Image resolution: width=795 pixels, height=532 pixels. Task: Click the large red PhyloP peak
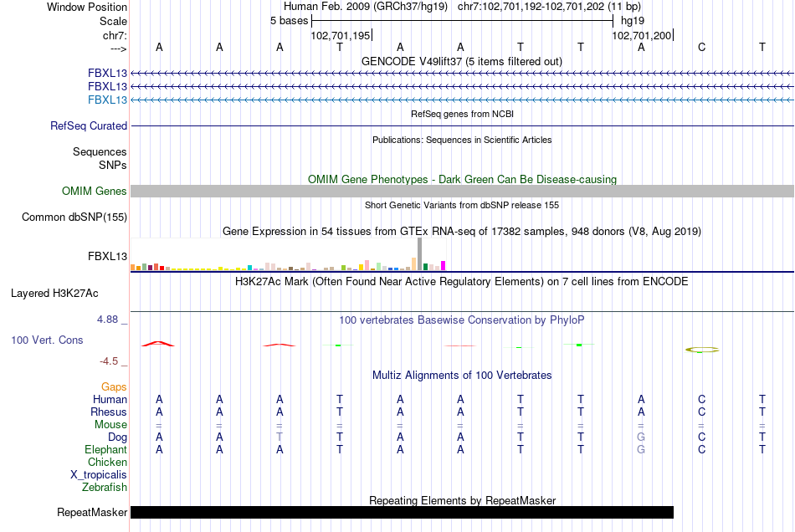pos(158,344)
